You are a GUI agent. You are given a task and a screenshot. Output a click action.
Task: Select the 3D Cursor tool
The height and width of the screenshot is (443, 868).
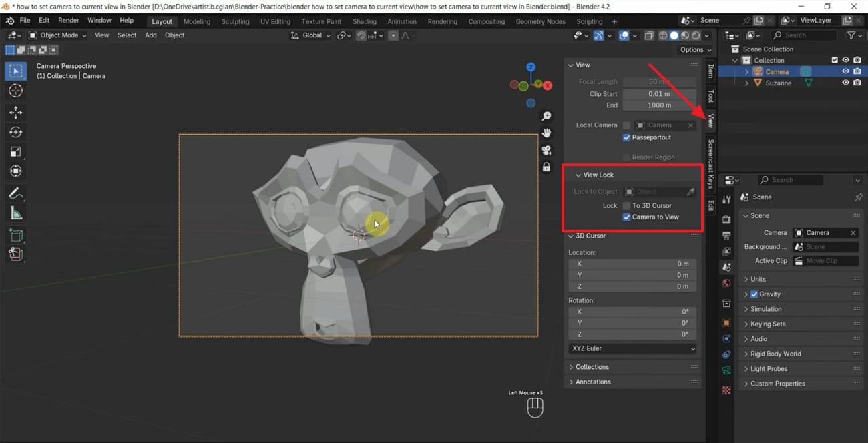point(16,91)
